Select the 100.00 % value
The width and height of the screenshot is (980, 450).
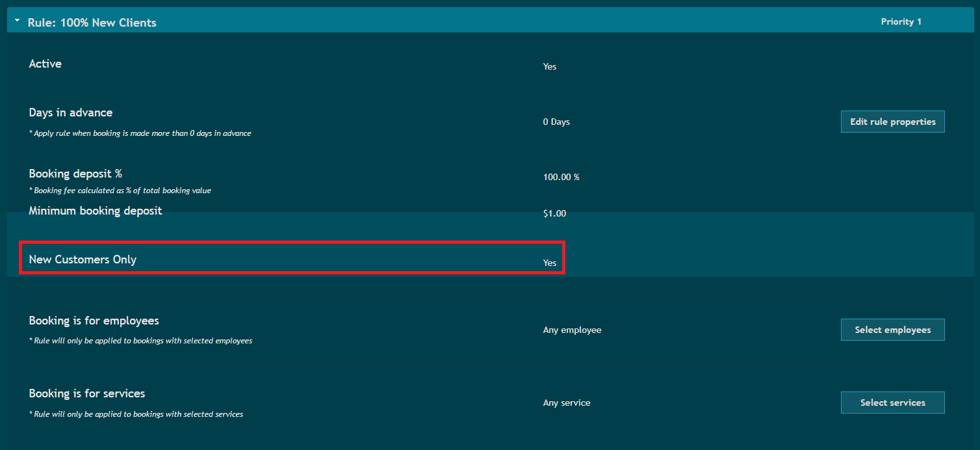coord(561,177)
